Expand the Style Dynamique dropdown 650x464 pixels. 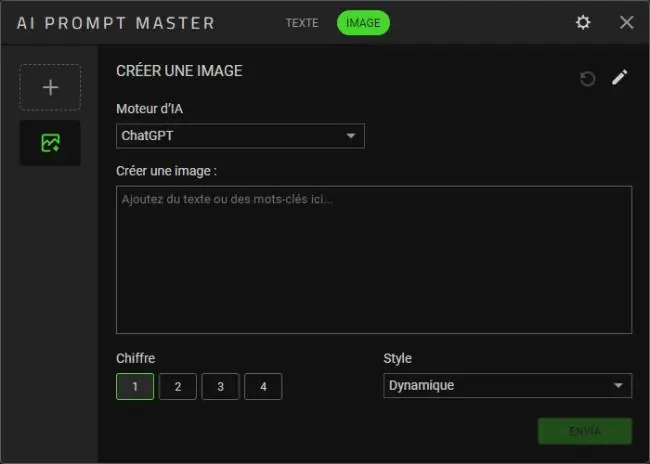(x=508, y=386)
